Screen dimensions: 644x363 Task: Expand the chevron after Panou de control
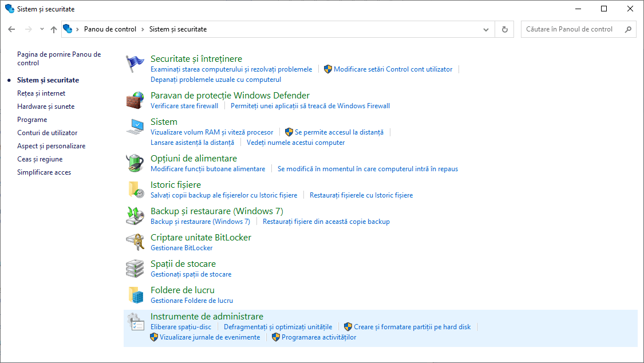[143, 29]
